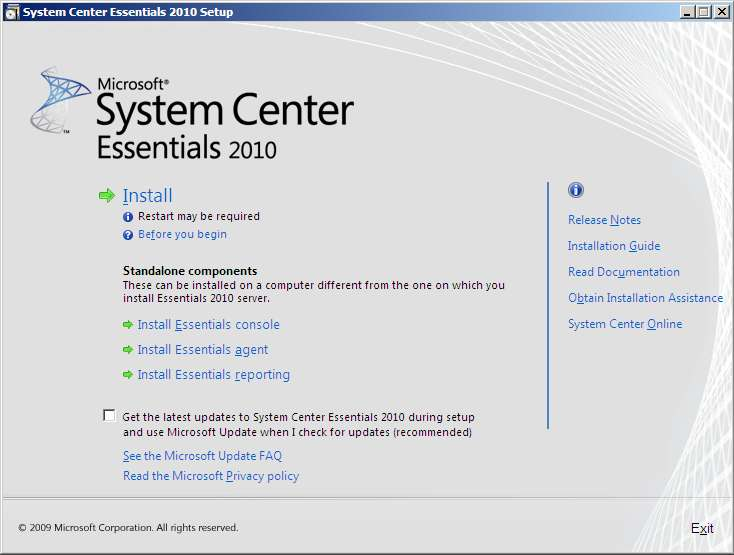The height and width of the screenshot is (555, 734).
Task: Click the Exit button
Action: 702,528
